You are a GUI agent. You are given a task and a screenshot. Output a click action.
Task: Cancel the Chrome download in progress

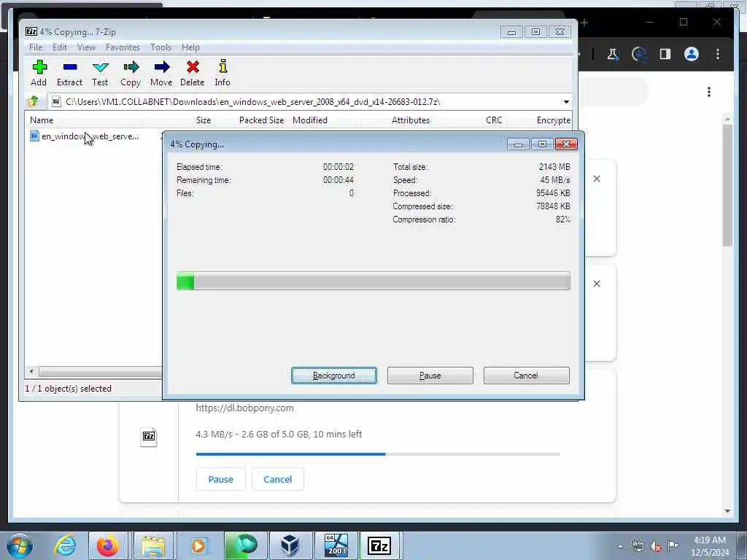[278, 480]
